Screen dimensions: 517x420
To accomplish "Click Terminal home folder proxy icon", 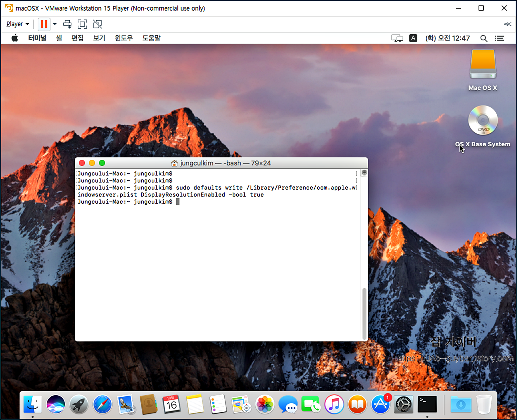I will click(x=174, y=163).
